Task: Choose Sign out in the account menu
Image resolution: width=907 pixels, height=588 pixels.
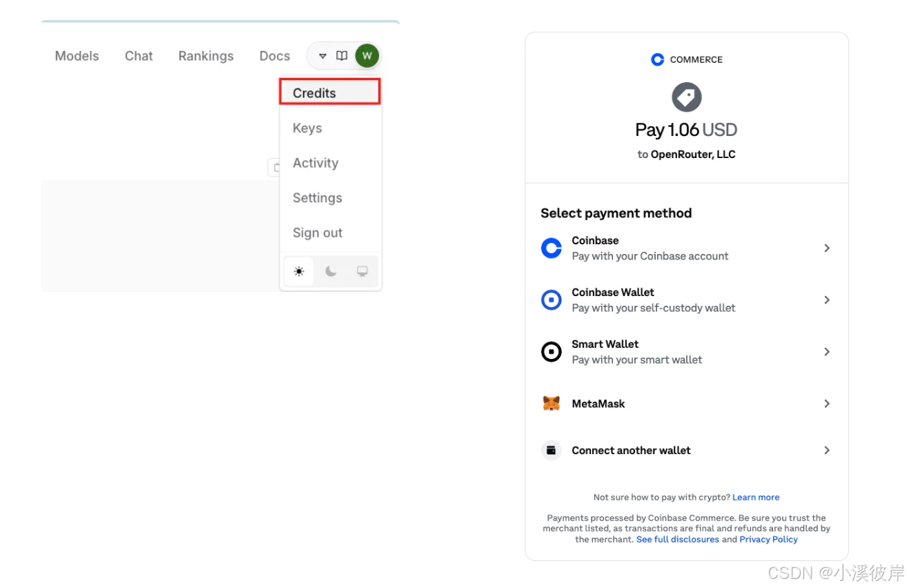Action: coord(318,233)
